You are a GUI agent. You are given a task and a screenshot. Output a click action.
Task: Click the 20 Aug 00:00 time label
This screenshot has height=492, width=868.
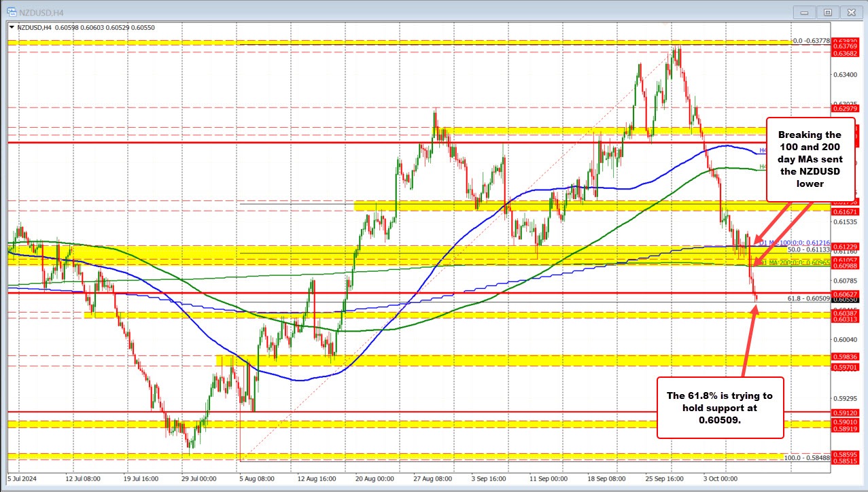(376, 478)
